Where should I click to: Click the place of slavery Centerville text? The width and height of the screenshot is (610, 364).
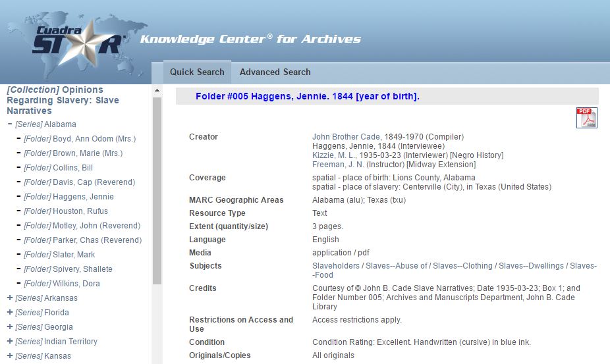(432, 187)
